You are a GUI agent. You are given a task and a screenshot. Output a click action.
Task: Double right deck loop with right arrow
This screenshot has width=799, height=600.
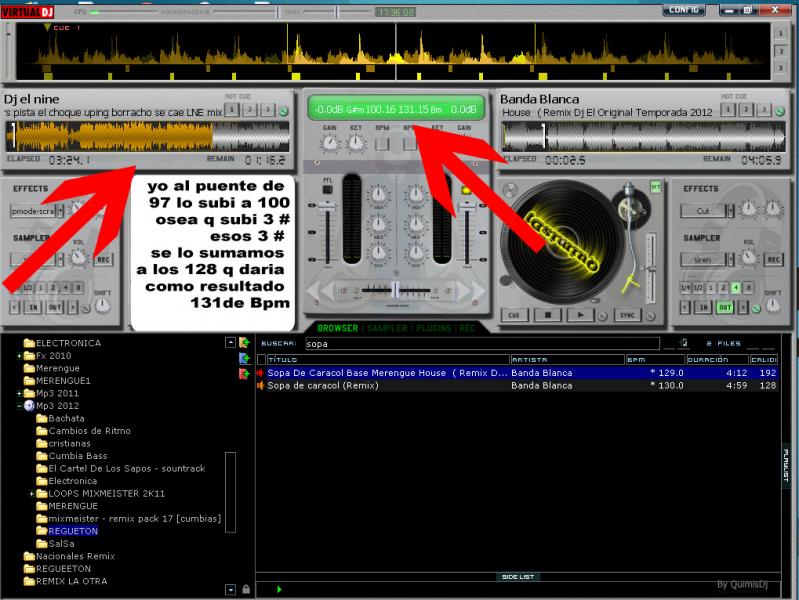coord(743,307)
